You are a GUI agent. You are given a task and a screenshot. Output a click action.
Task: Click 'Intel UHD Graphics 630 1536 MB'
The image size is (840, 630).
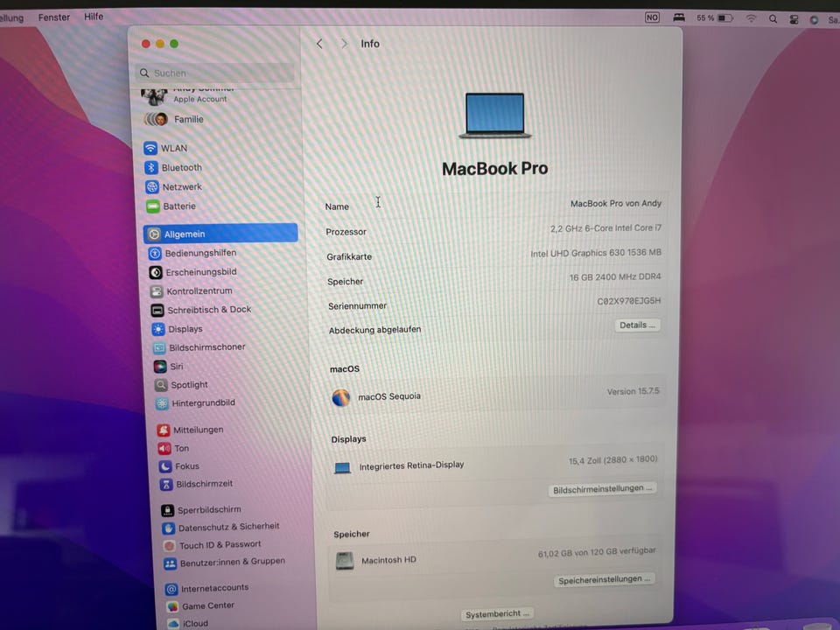coord(596,253)
